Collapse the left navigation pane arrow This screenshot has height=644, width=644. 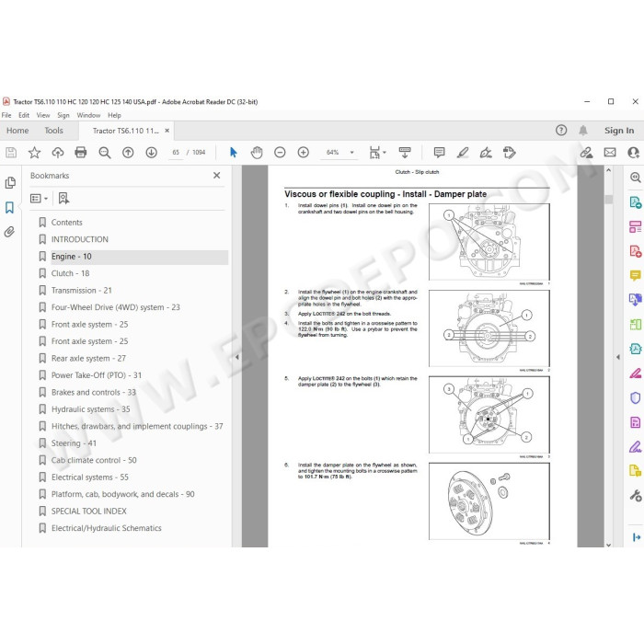[237, 357]
